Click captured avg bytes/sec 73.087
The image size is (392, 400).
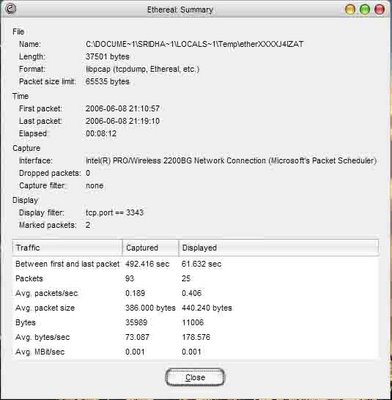pos(137,337)
